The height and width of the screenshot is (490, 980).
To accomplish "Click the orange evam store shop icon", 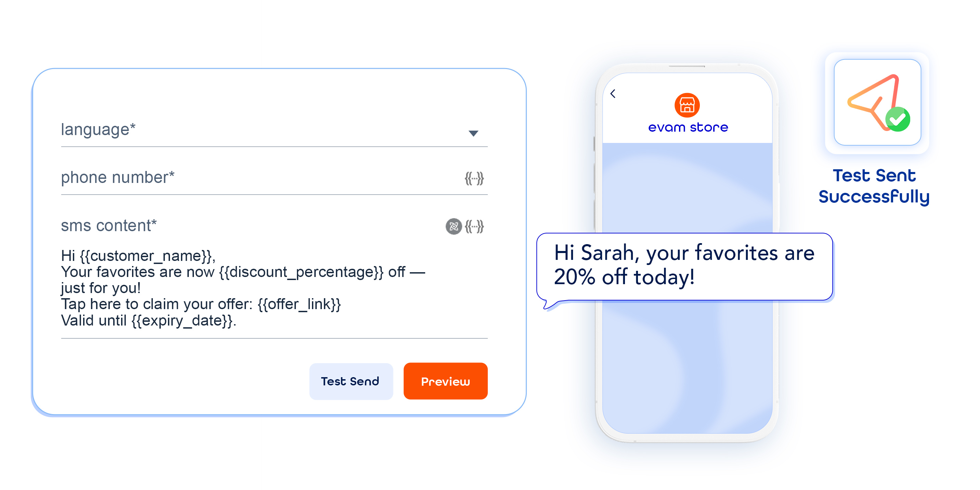I will pyautogui.click(x=687, y=105).
